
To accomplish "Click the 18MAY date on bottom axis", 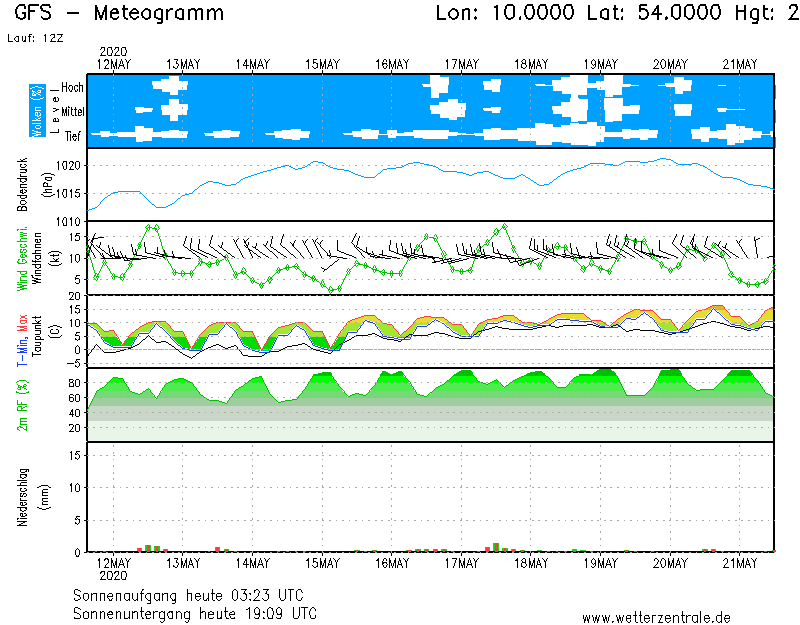I will (x=531, y=563).
